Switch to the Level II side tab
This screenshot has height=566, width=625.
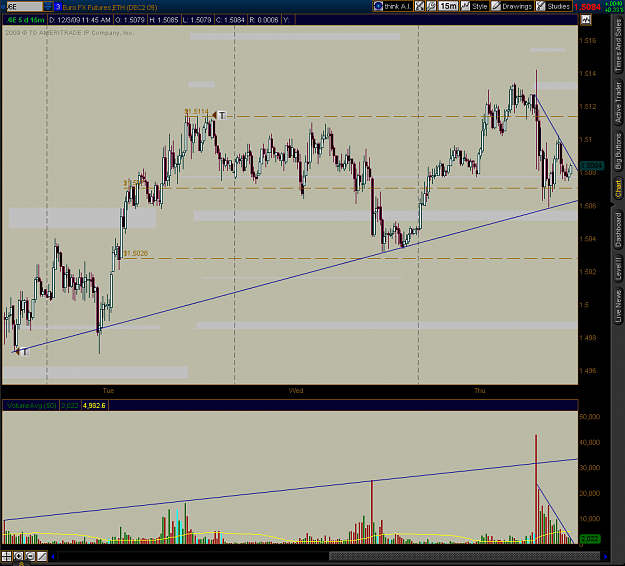(618, 267)
